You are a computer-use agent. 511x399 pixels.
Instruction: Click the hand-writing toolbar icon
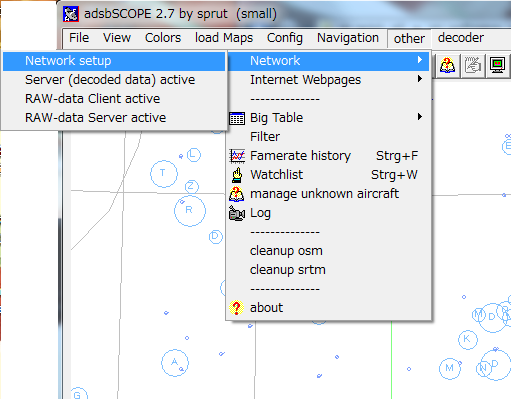tap(472, 65)
